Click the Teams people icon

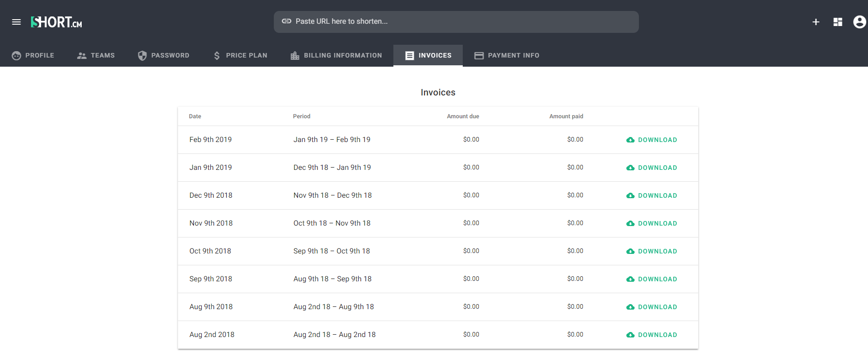coord(82,56)
